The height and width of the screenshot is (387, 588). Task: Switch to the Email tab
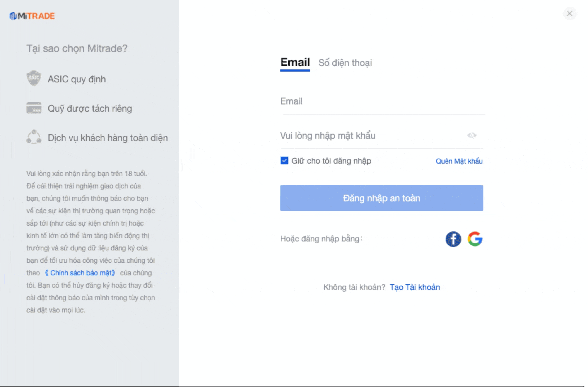(295, 62)
